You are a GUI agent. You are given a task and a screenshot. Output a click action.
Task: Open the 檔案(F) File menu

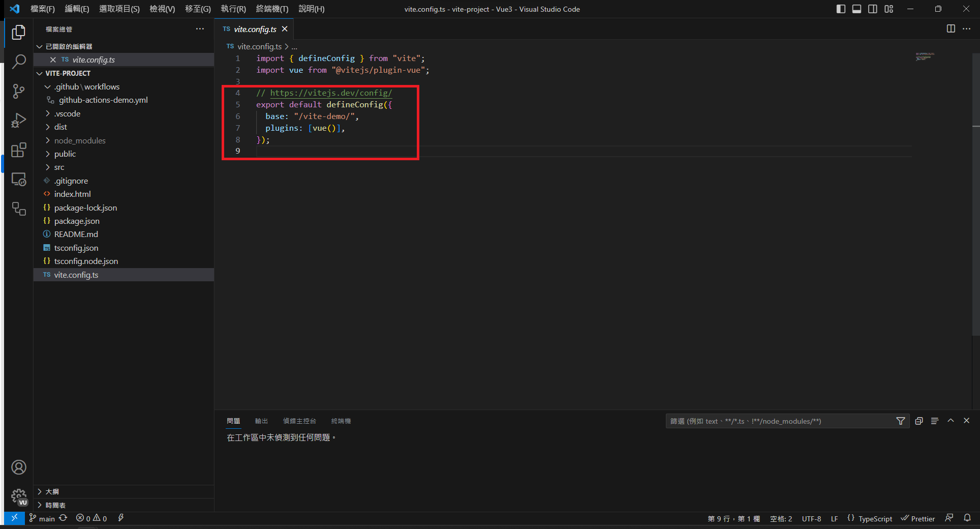point(43,9)
